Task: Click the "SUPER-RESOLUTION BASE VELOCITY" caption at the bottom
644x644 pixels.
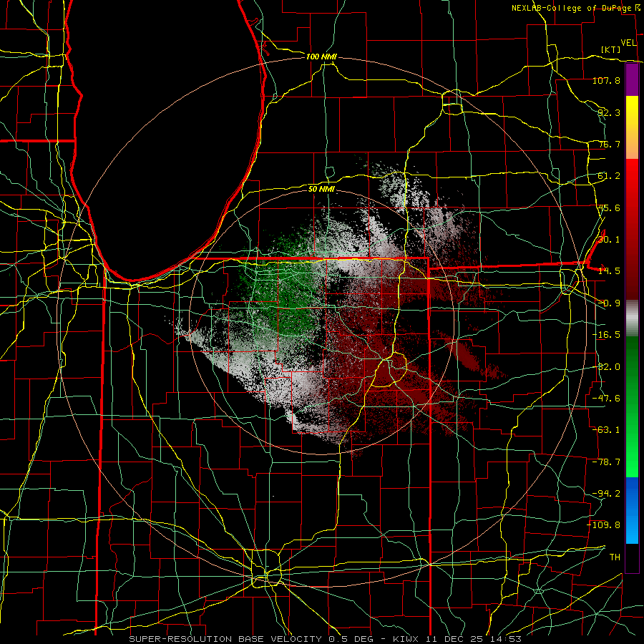Action: tap(225, 639)
